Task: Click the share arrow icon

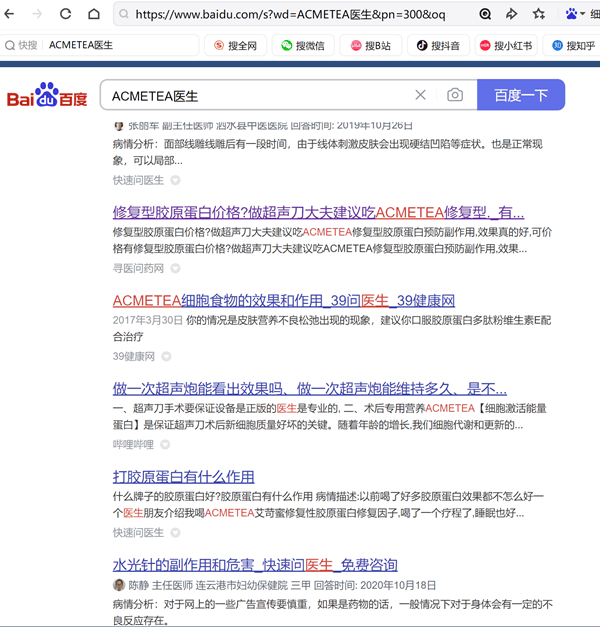Action: (x=511, y=14)
